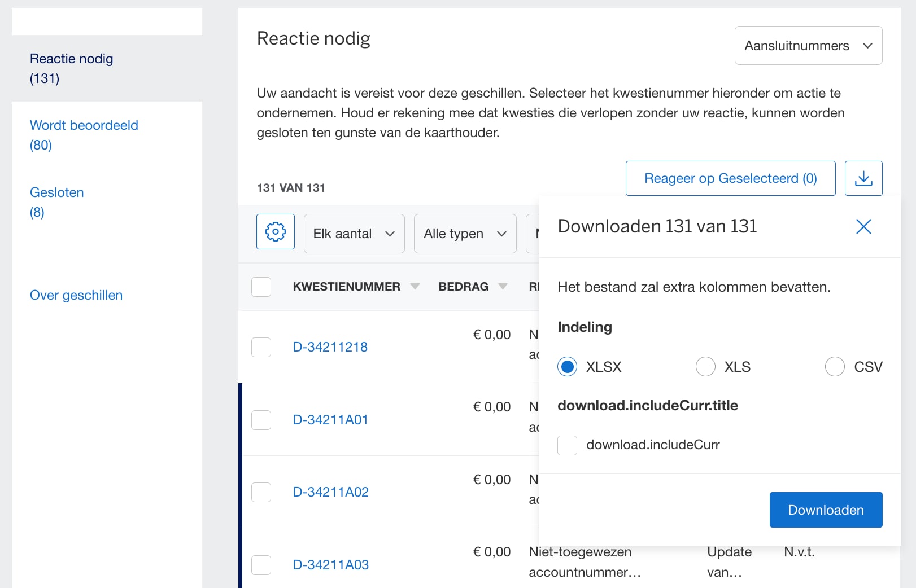Tick the checkbox beside D-34211A02
The height and width of the screenshot is (588, 916).
(x=261, y=492)
